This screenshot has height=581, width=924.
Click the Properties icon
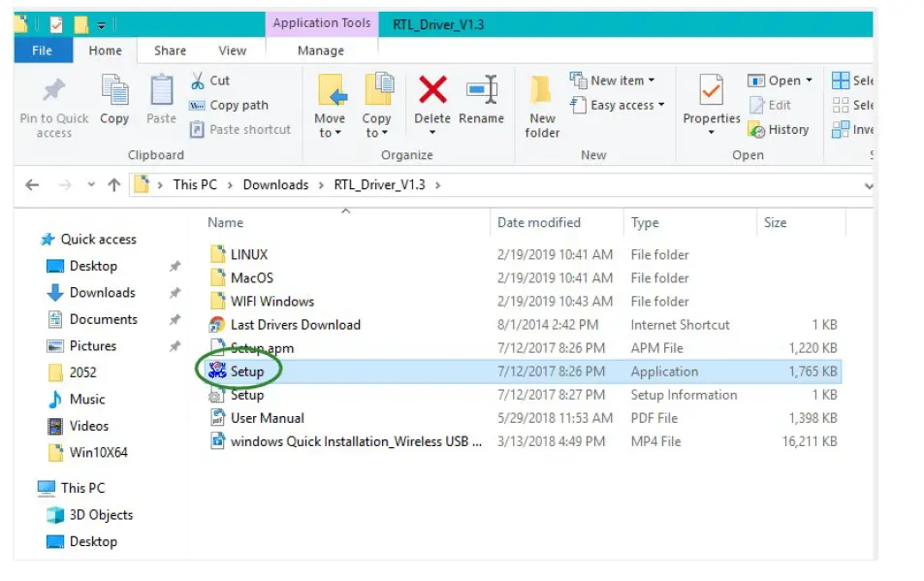pyautogui.click(x=712, y=89)
